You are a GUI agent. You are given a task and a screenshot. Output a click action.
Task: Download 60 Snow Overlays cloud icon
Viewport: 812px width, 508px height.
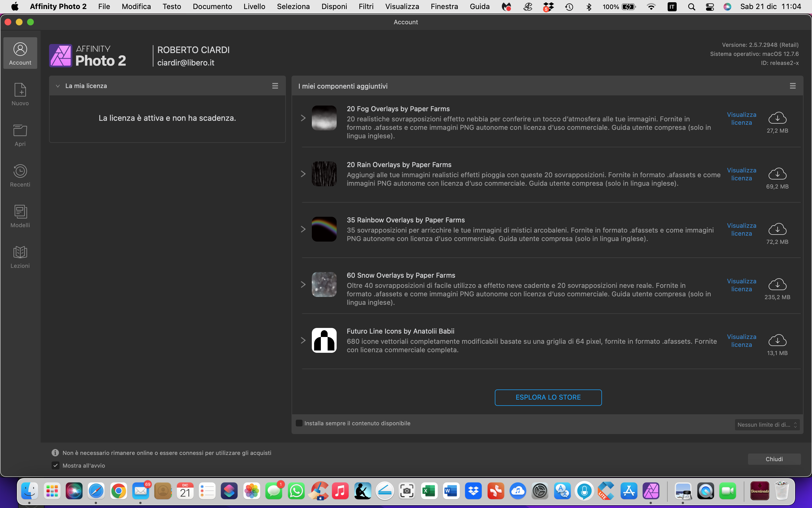[777, 284]
